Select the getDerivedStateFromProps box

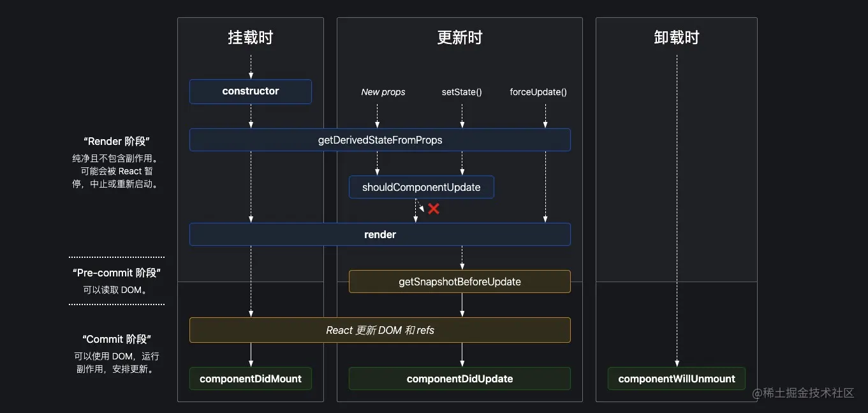pos(380,140)
